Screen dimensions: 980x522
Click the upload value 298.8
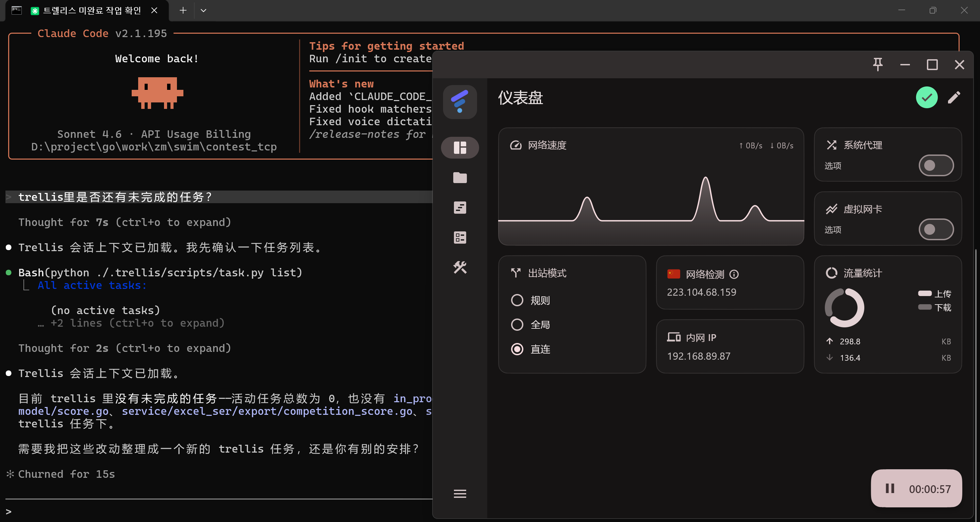(850, 341)
